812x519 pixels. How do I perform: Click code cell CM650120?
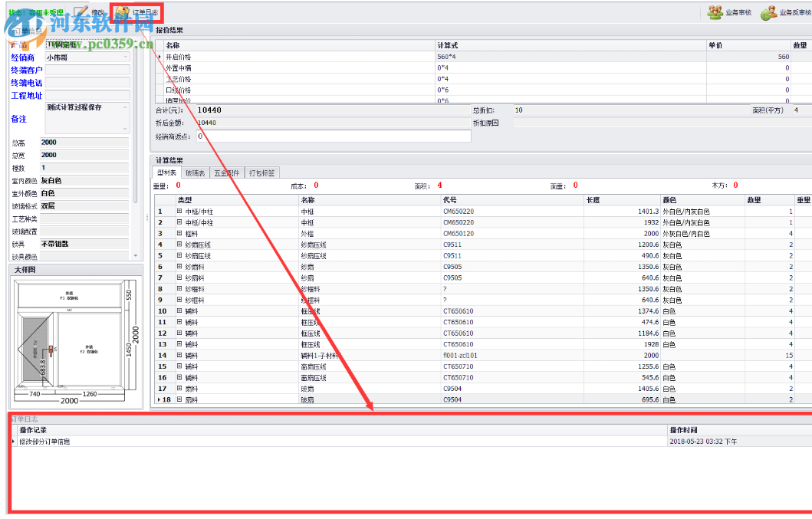tap(512, 234)
